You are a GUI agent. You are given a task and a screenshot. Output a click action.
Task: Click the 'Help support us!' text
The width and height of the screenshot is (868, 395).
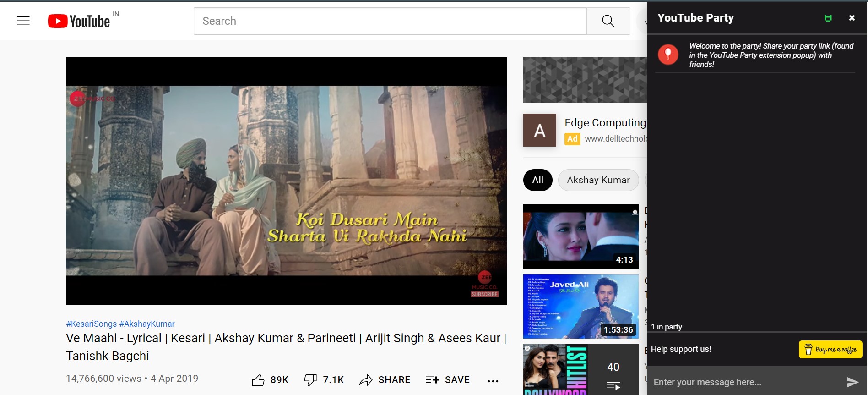coord(681,349)
